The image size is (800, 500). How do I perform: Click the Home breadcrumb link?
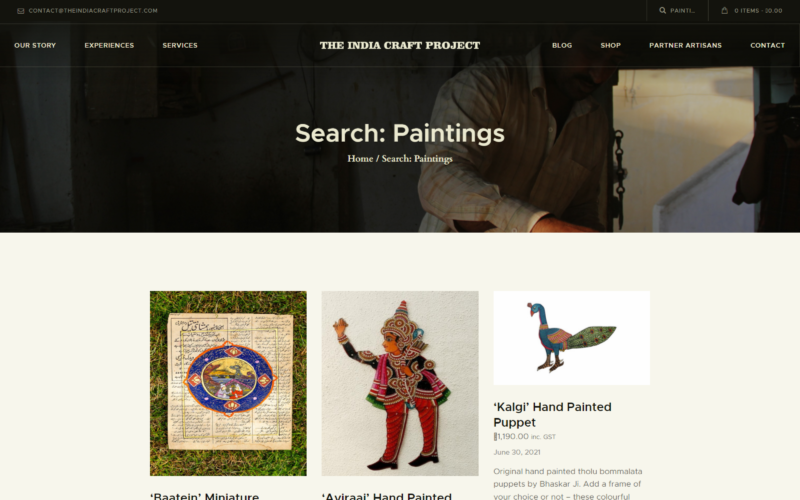click(x=360, y=159)
